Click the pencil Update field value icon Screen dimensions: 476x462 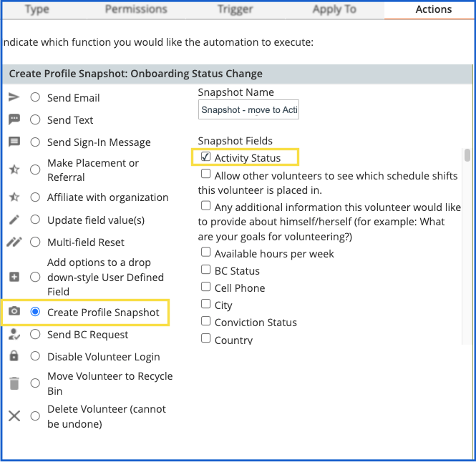coord(14,220)
